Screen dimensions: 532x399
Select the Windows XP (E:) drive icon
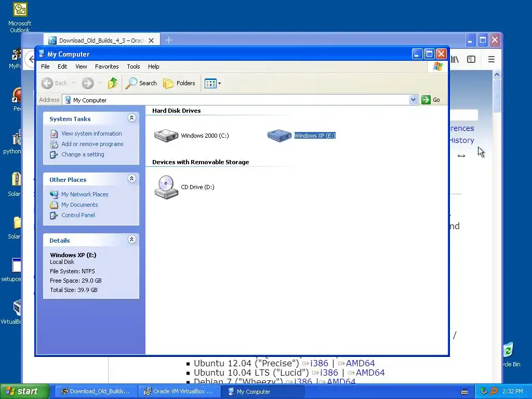click(x=279, y=136)
